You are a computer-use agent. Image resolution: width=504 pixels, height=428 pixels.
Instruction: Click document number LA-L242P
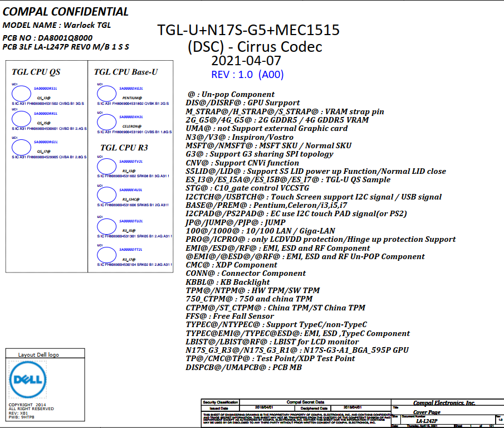427,421
